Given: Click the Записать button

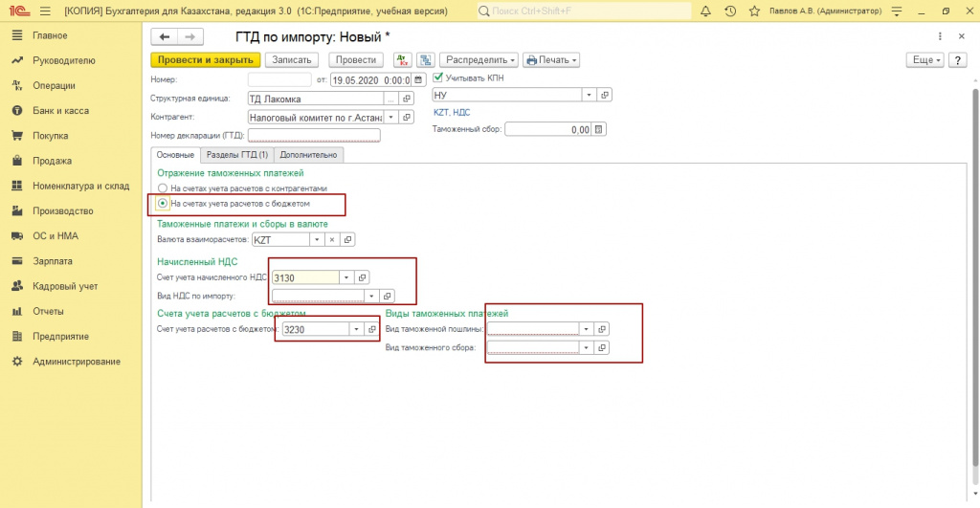Looking at the screenshot, I should coord(291,60).
